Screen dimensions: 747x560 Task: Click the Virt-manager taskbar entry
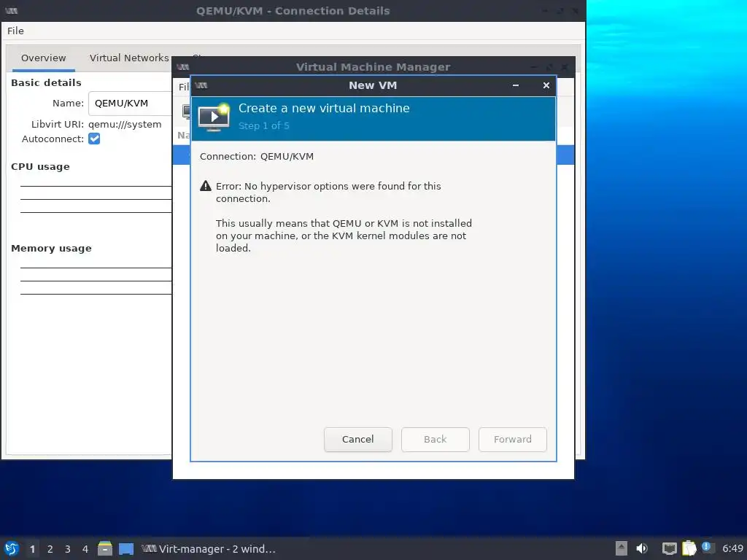209,548
